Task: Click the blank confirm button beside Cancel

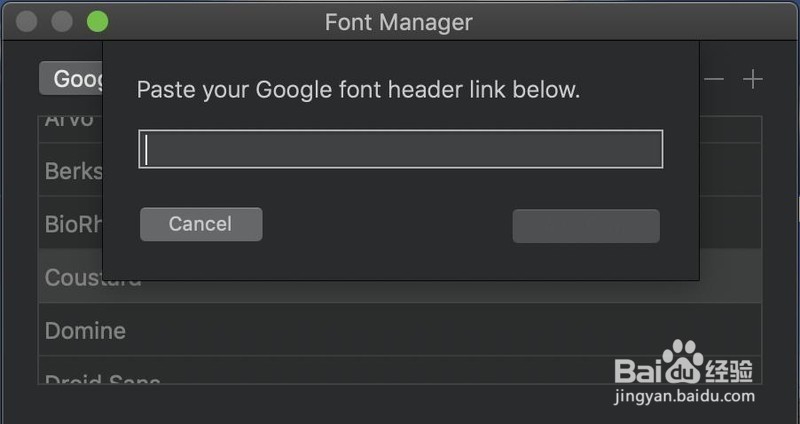Action: (x=585, y=226)
